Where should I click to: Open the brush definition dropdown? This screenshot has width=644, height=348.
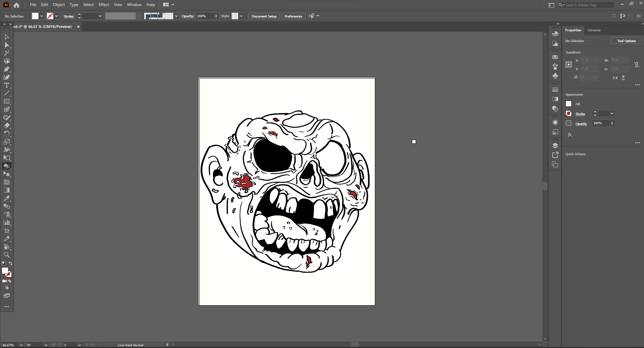176,16
